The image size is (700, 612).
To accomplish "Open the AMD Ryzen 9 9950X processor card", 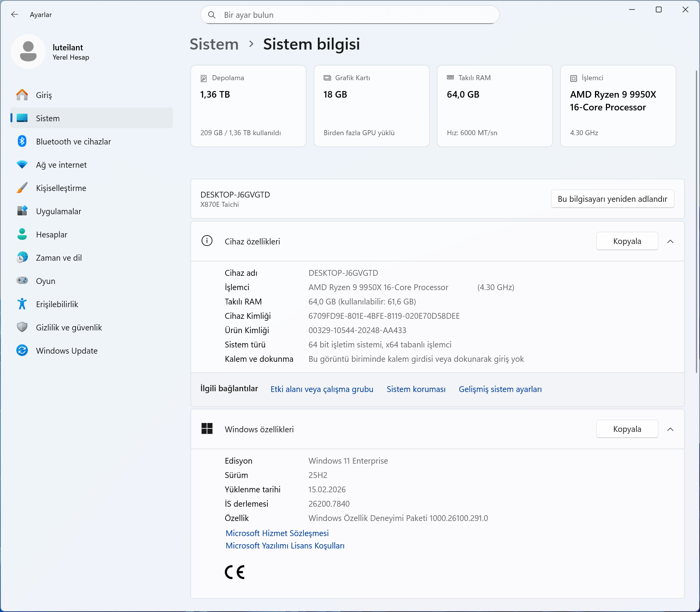I will coord(618,106).
